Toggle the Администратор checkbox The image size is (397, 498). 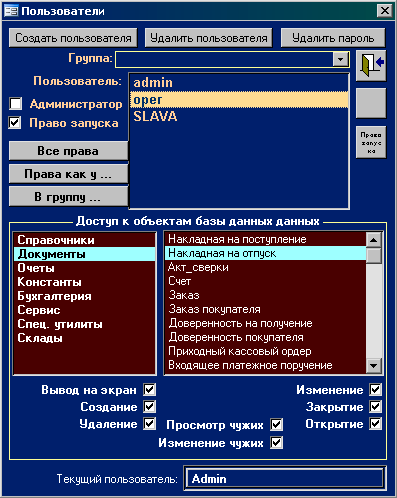coord(15,104)
